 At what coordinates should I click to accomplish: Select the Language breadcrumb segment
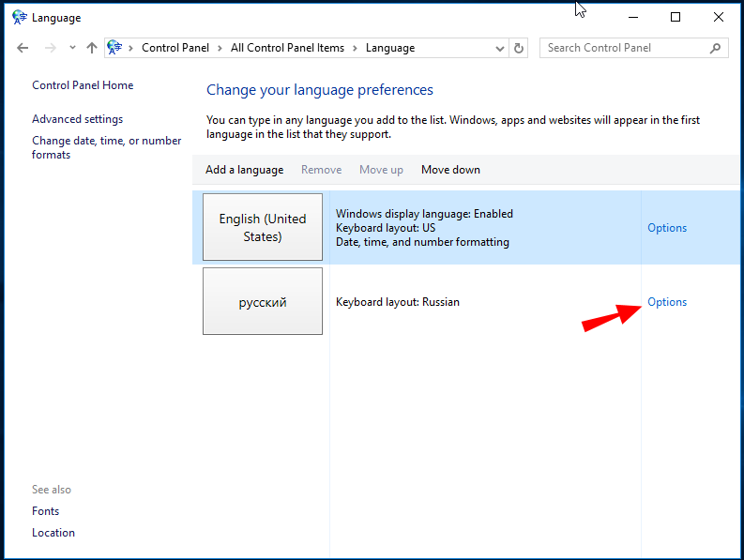[x=390, y=48]
